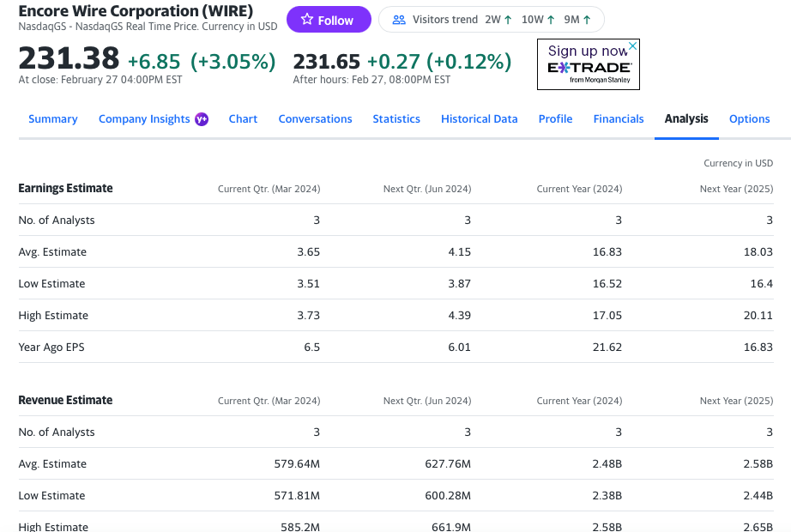Click the Company Insights tab label

click(x=144, y=119)
